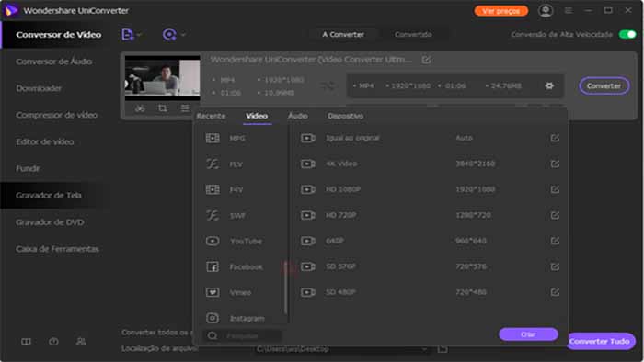Edit SD 576P preset icon
The width and height of the screenshot is (644, 362).
555,266
